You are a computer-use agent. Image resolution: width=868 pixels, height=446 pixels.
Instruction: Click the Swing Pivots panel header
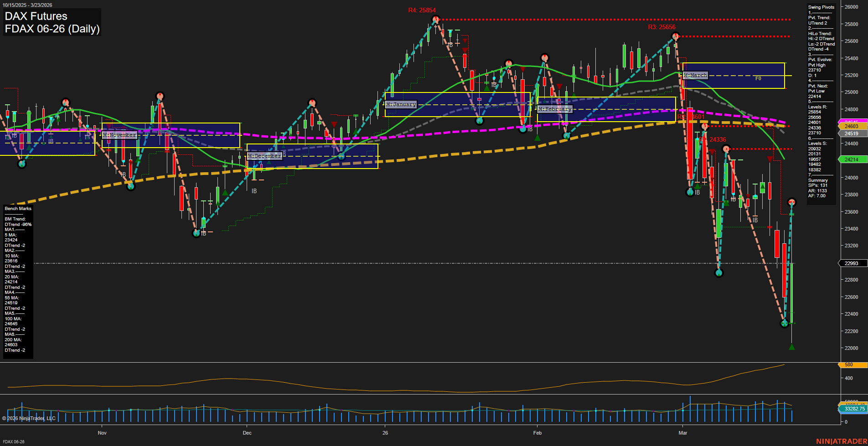(x=821, y=7)
